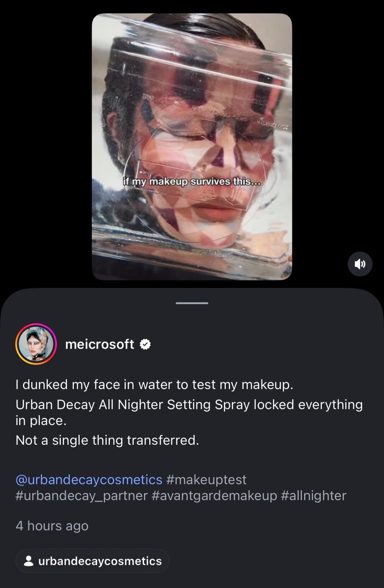Tap the "4 hours ago" timestamp

[x=52, y=526]
